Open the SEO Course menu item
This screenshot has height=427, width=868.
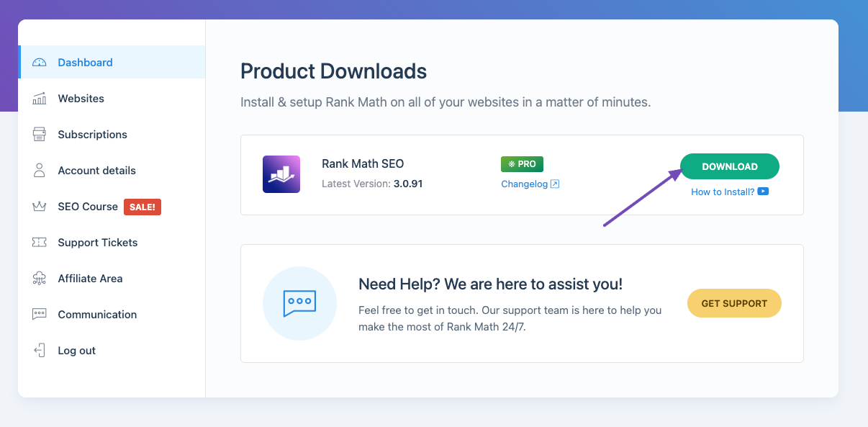pyautogui.click(x=112, y=207)
